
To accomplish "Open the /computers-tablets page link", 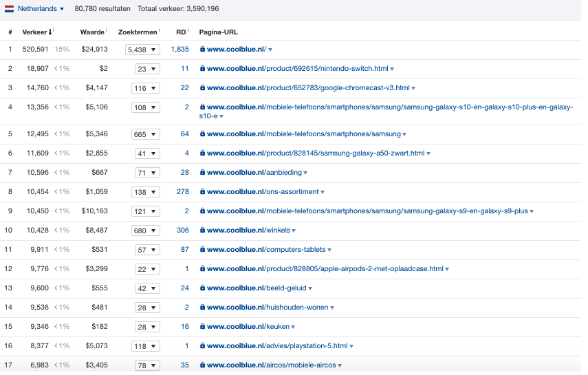I will [266, 250].
